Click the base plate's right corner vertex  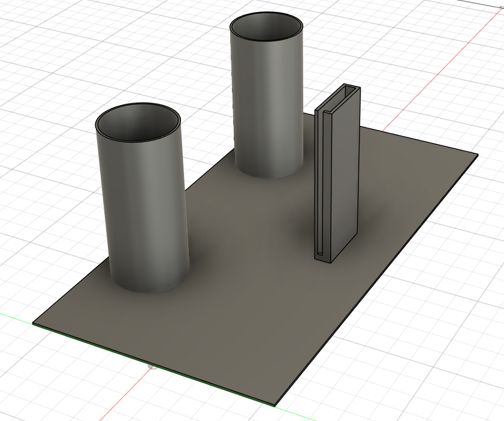tap(478, 155)
